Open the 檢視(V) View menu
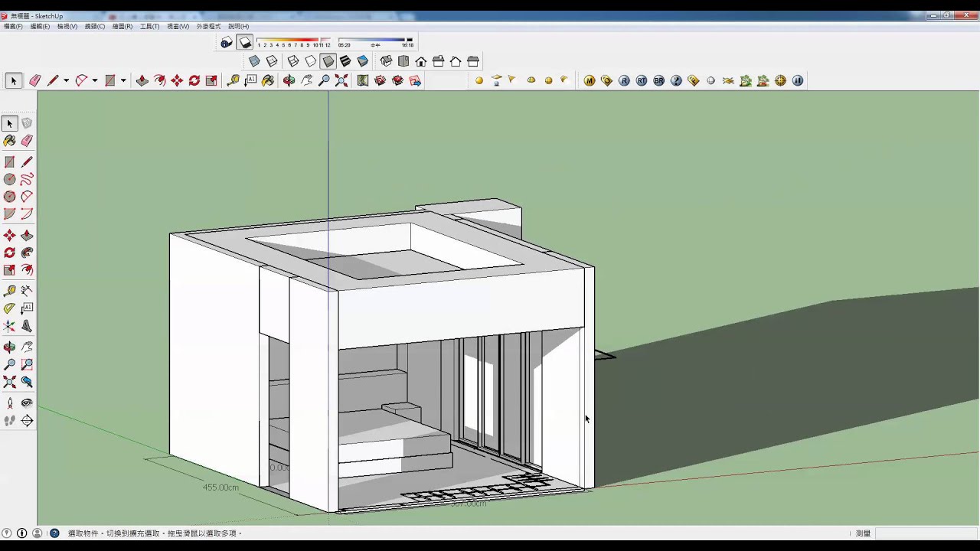This screenshot has width=980, height=551. tap(67, 26)
